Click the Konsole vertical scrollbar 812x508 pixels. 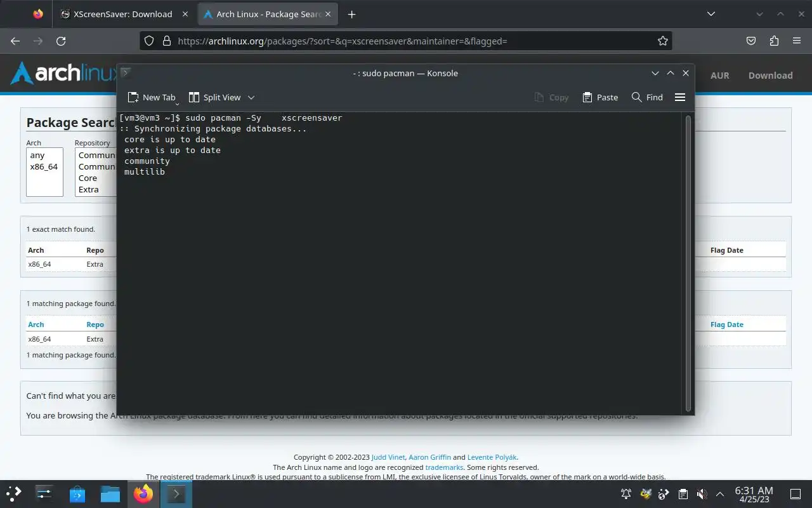click(x=688, y=263)
